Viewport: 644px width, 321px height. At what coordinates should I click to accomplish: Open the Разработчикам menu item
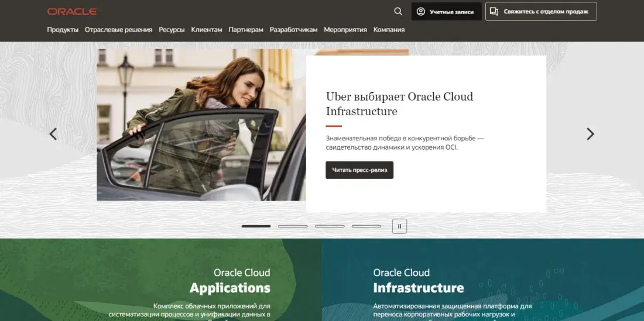tap(294, 29)
